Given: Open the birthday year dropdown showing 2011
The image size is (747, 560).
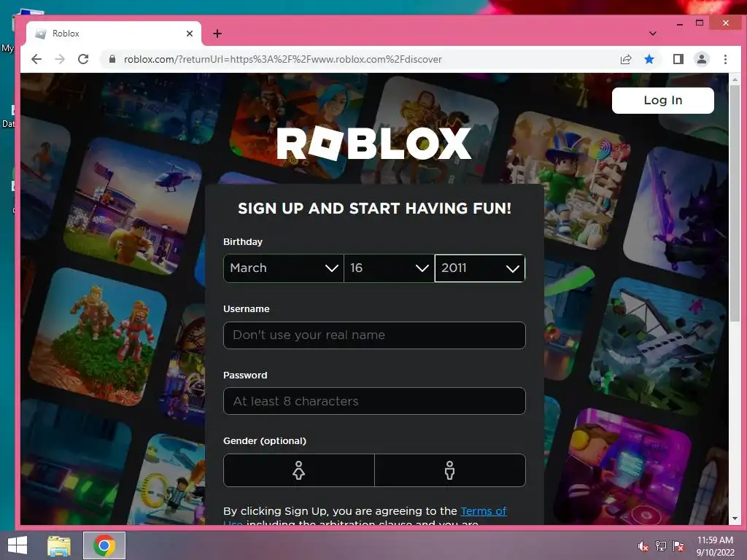Looking at the screenshot, I should (x=480, y=268).
